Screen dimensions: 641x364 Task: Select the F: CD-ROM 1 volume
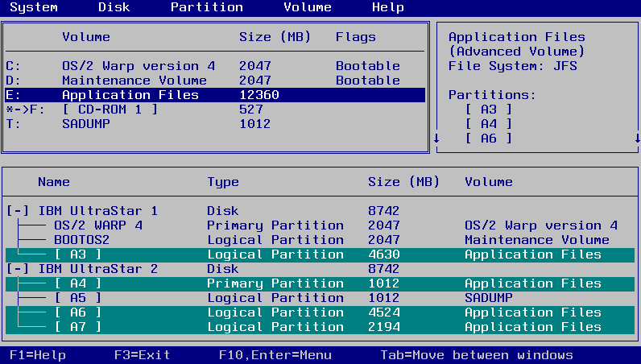[x=215, y=110]
